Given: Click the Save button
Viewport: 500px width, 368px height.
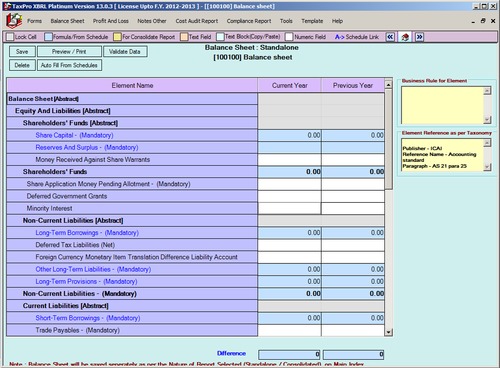Looking at the screenshot, I should [22, 52].
